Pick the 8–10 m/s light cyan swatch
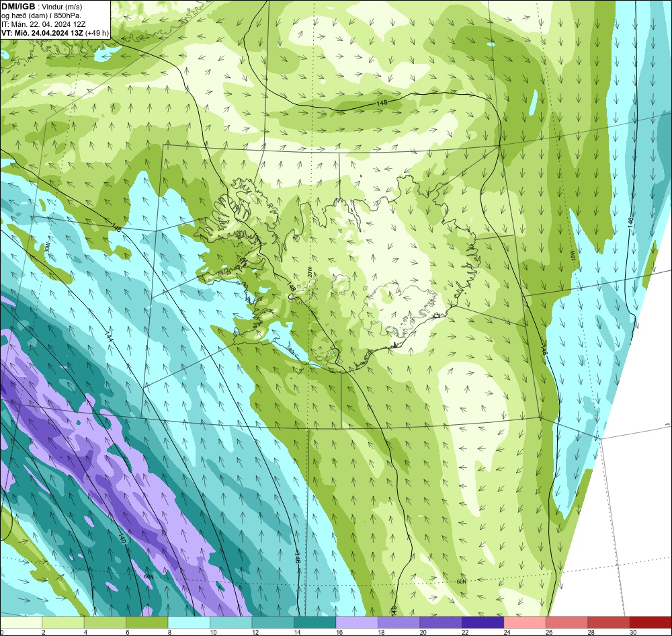 pyautogui.click(x=189, y=623)
